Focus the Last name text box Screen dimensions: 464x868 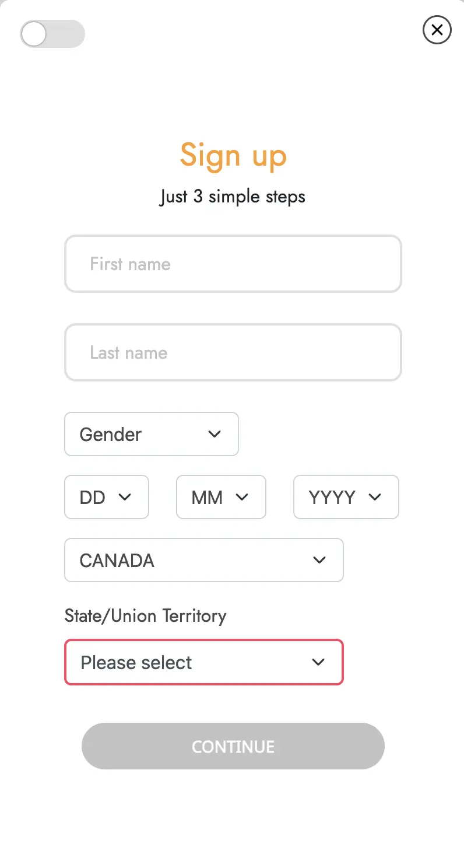[233, 352]
